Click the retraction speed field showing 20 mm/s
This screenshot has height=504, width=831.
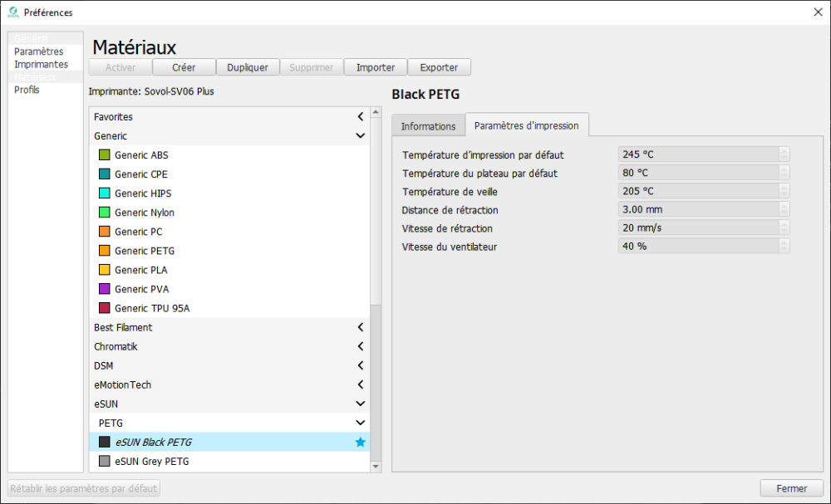[x=704, y=228]
